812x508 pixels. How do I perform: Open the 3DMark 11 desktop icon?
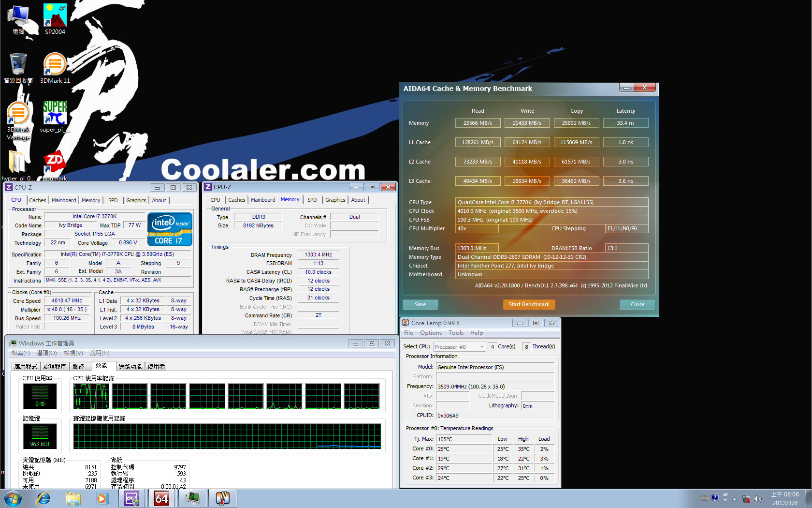(x=55, y=68)
